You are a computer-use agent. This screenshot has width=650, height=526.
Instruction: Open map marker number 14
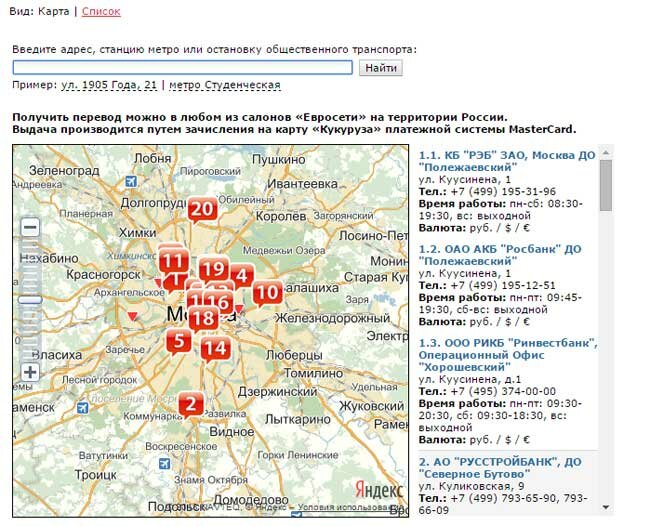[216, 349]
